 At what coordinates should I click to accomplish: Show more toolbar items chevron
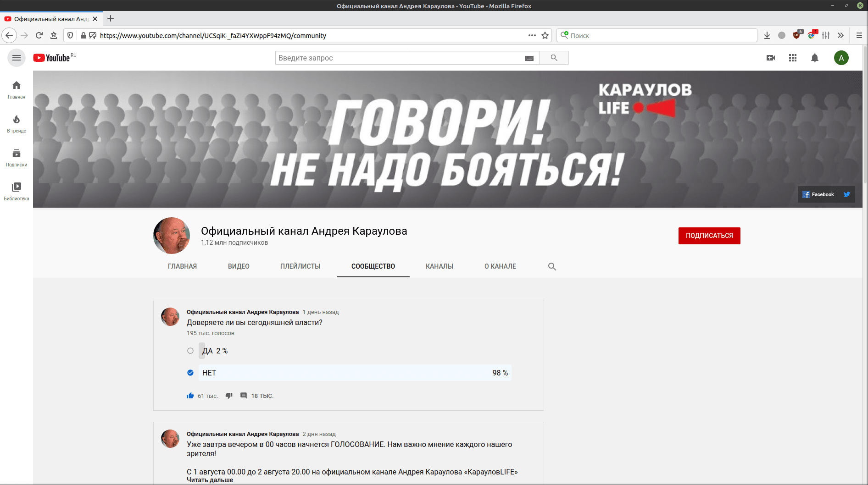pos(840,35)
